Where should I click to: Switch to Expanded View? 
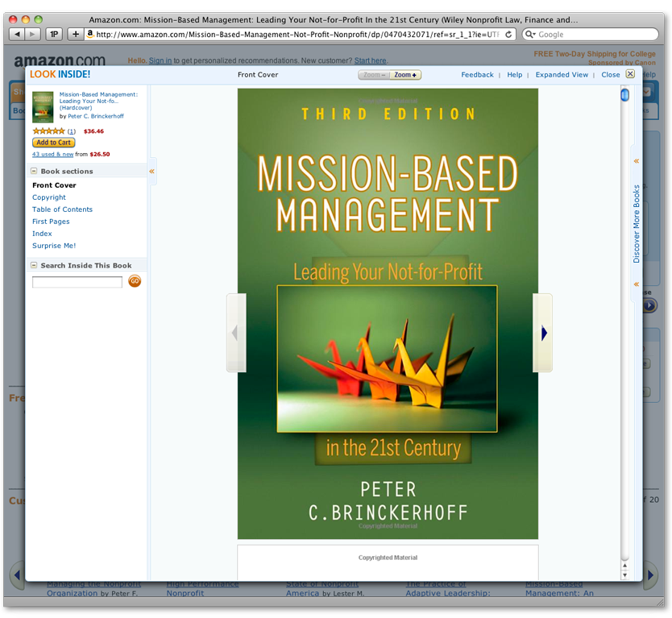562,75
